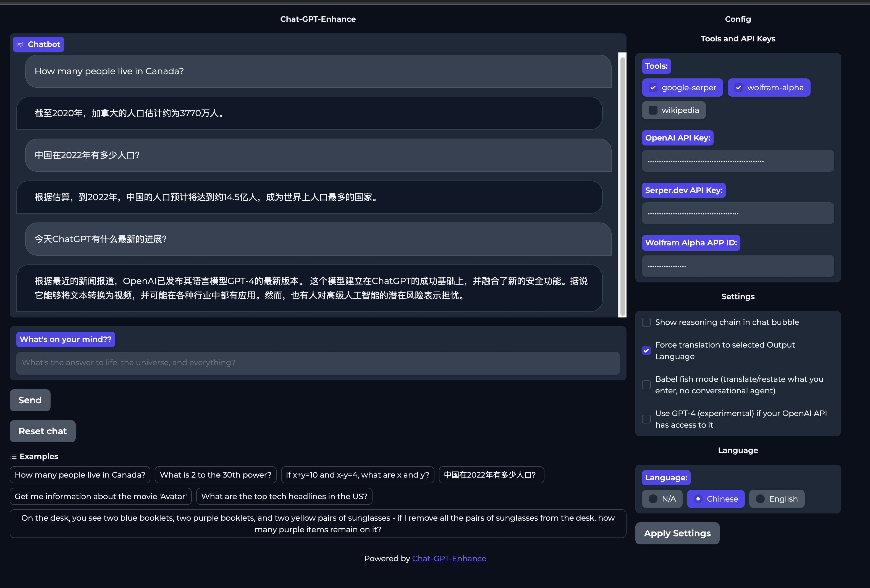
Task: Enable the wikipedia tool checkbox
Action: pos(653,110)
